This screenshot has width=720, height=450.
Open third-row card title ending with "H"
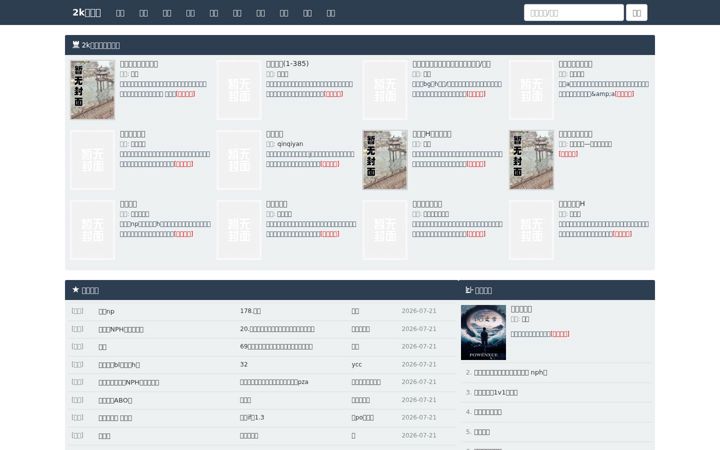tap(572, 204)
